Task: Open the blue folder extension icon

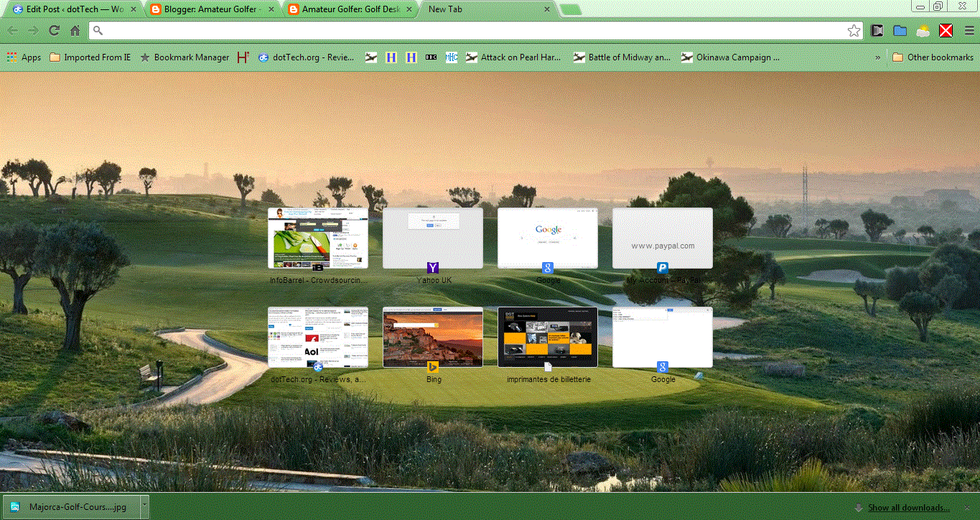Action: [x=900, y=31]
